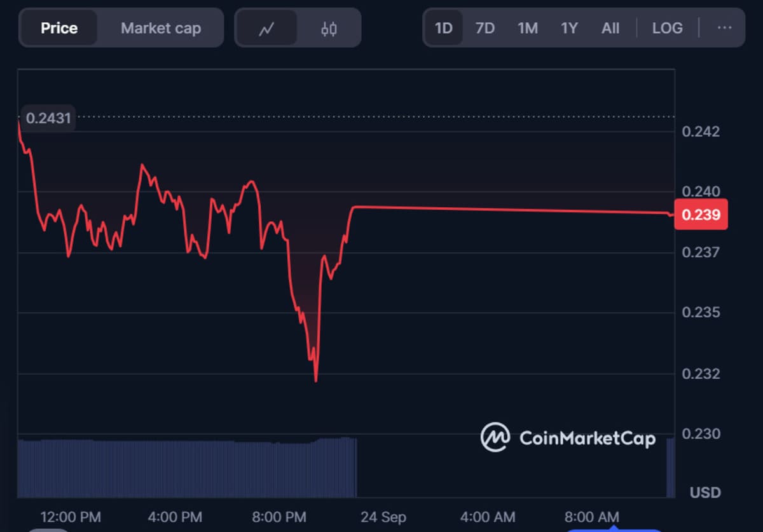This screenshot has height=532, width=763.
Task: Select the Price tab
Action: coord(59,28)
